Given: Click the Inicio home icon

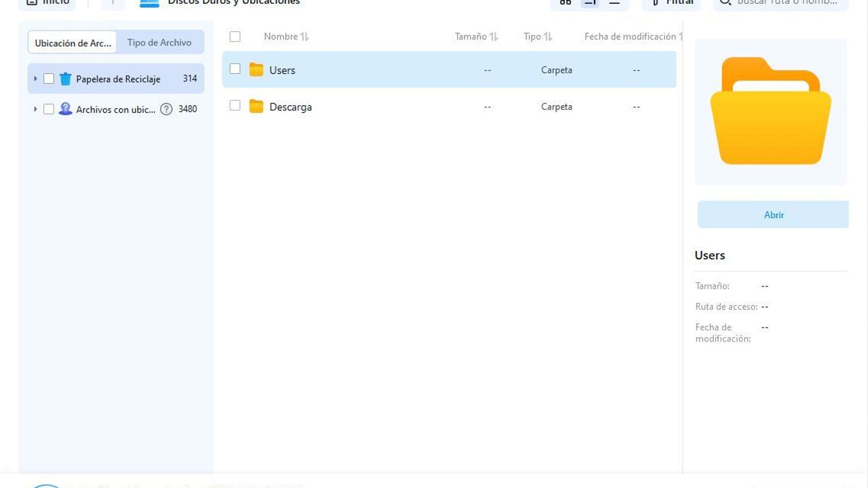Looking at the screenshot, I should pyautogui.click(x=33, y=2).
